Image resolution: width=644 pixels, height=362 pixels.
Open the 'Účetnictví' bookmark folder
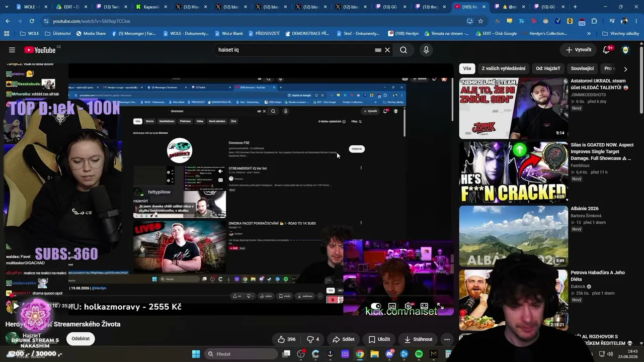pos(58,34)
